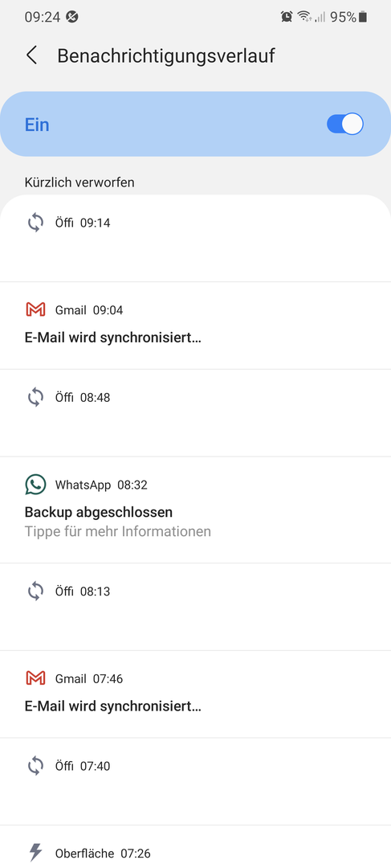Tap the alarm clock status bar icon
391x868 pixels.
pyautogui.click(x=287, y=17)
